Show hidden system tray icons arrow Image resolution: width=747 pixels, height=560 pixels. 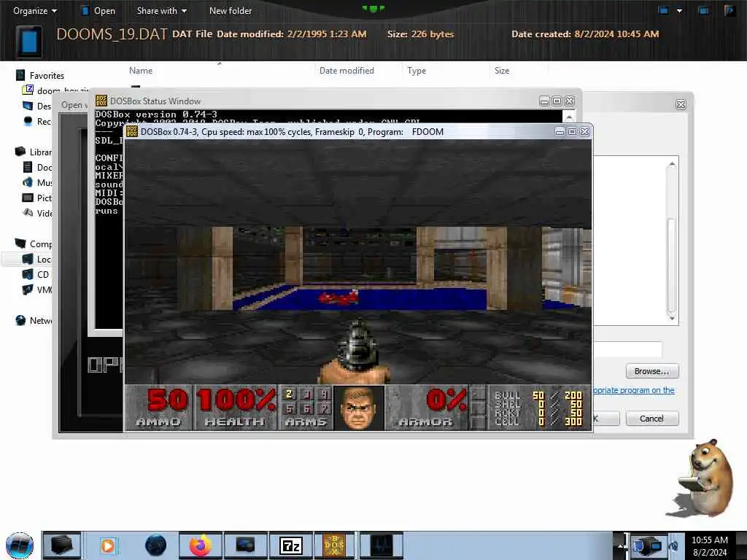tap(620, 545)
